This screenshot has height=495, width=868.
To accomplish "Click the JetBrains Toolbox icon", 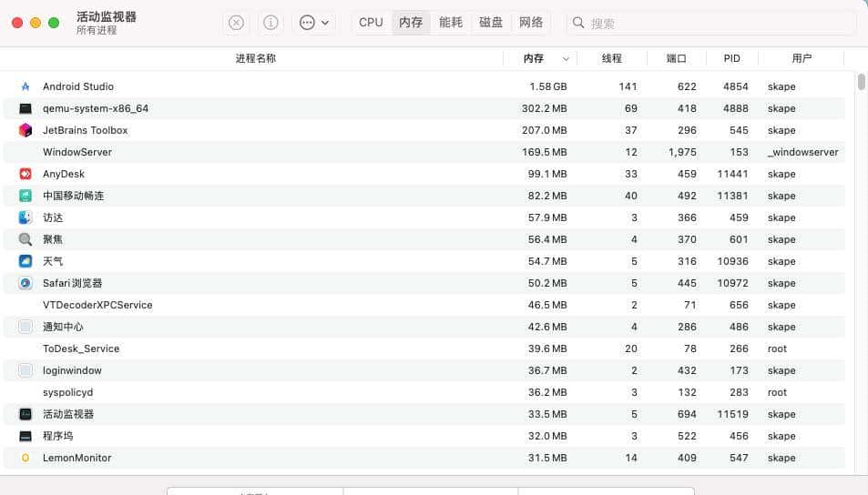I will pyautogui.click(x=26, y=130).
